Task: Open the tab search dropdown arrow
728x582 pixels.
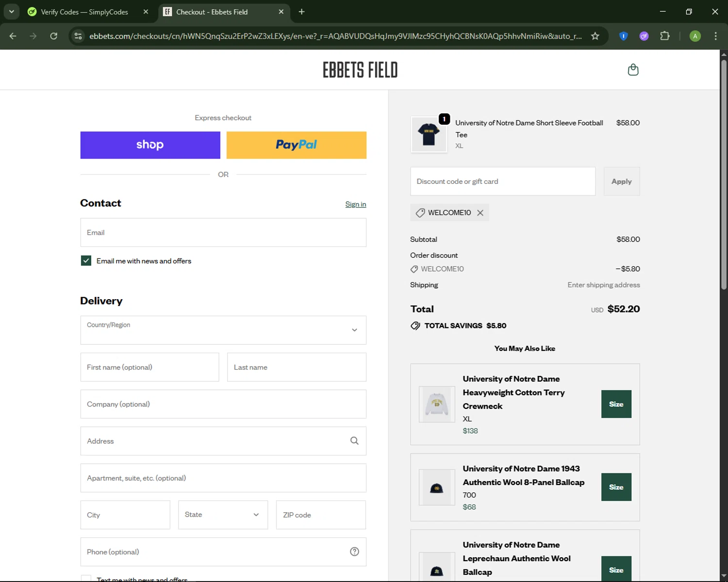Action: (11, 12)
